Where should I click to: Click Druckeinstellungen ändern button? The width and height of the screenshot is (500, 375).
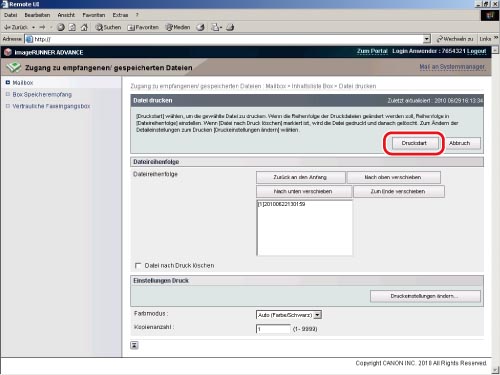(x=425, y=296)
